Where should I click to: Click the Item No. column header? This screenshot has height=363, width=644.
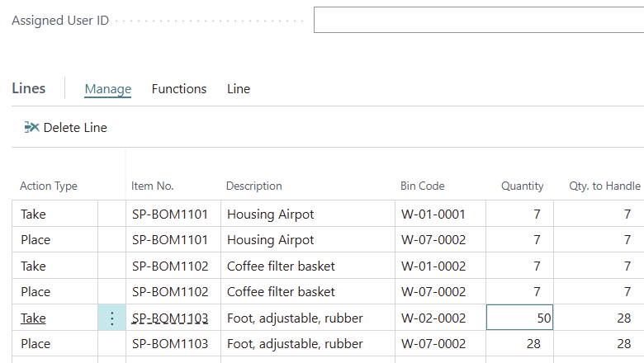(x=153, y=186)
